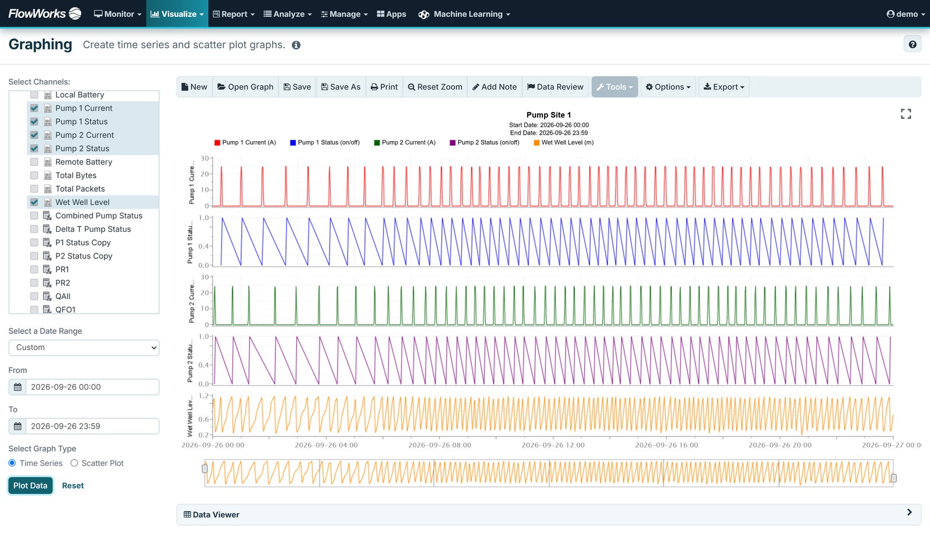Select Scatter Plot graph type
Viewport: 930px width, 560px height.
(x=74, y=464)
